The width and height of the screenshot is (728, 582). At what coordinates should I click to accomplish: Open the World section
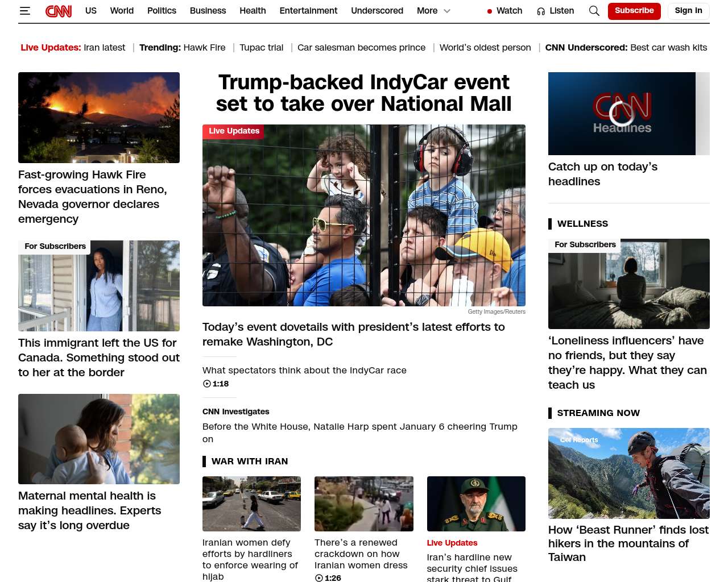(x=122, y=11)
